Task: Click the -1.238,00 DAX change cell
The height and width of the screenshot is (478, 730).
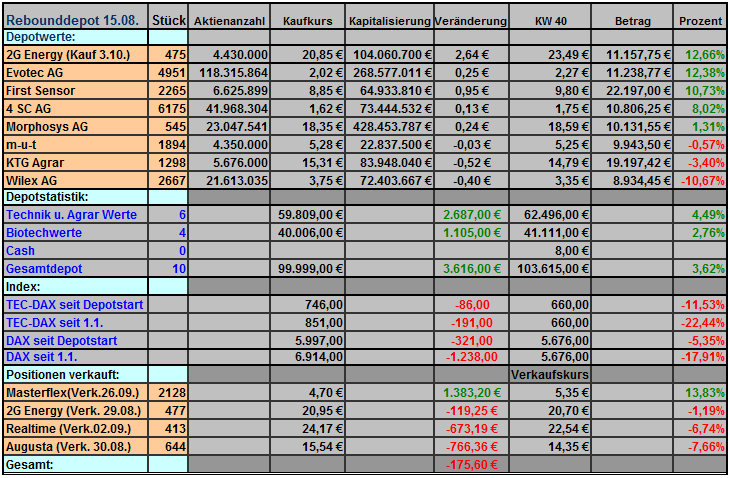Action: [x=471, y=357]
